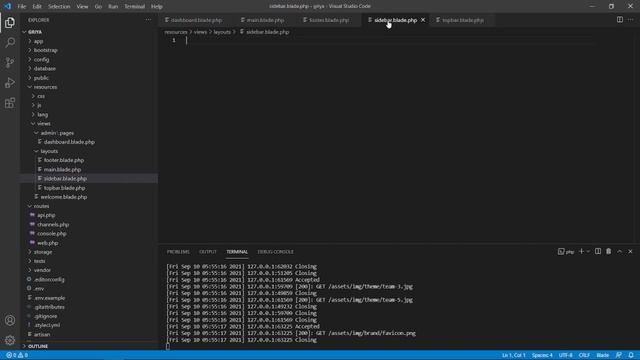The image size is (640, 360).
Task: Open the Accounts menu icon
Action: [x=10, y=320]
